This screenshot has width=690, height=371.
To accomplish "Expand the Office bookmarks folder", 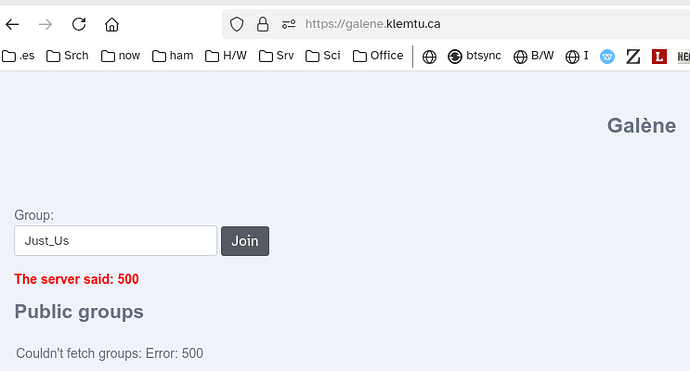I will [378, 56].
